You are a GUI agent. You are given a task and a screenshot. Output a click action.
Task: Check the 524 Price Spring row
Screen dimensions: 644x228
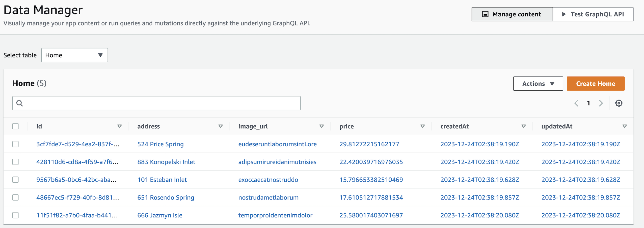click(15, 144)
